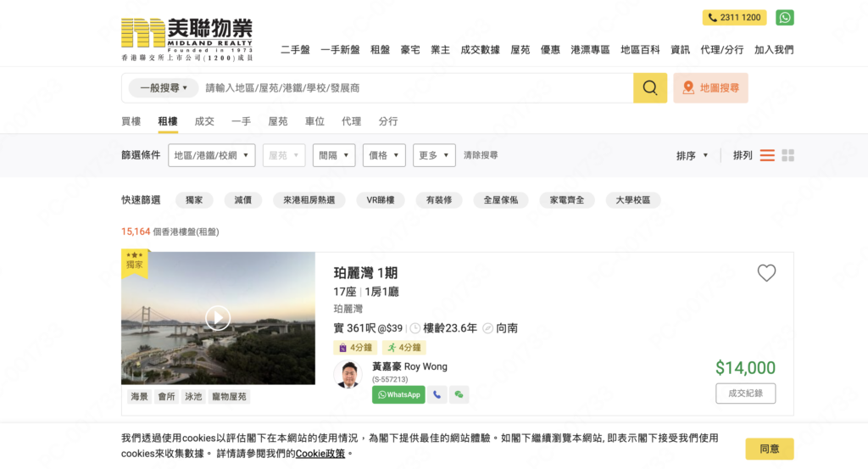This screenshot has width=868, height=469.
Task: Open the 價格 filter dropdown
Action: click(x=384, y=155)
